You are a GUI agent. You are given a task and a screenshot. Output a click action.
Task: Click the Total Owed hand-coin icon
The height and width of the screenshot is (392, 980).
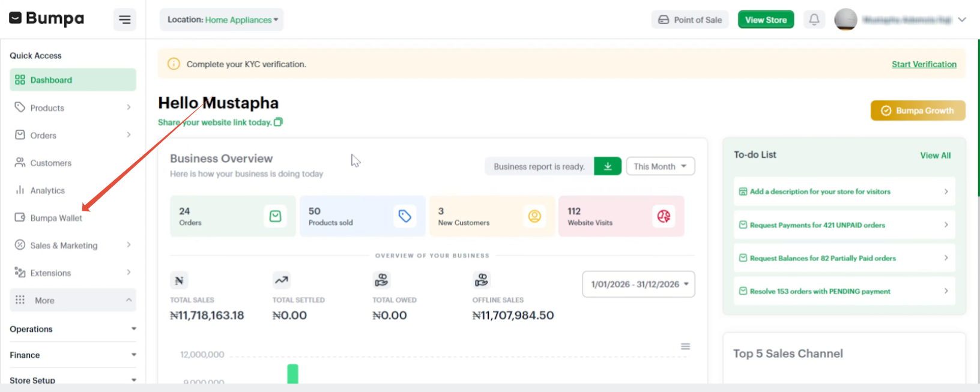(381, 280)
